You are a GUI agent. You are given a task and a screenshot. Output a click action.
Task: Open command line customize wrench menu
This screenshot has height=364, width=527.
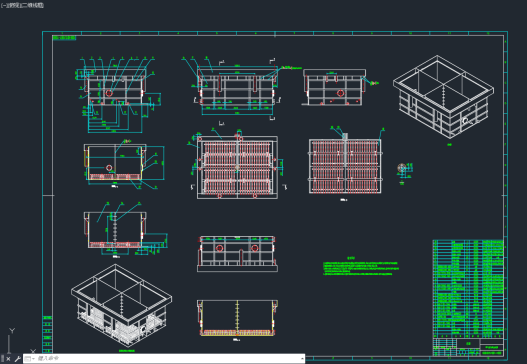(17, 359)
